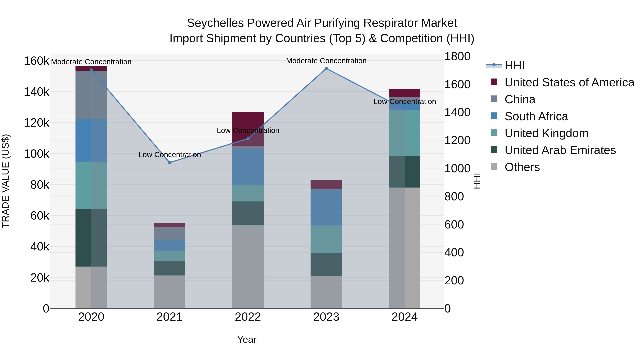Select the 2022 United States bar segment
This screenshot has width=644, height=362.
click(x=248, y=129)
